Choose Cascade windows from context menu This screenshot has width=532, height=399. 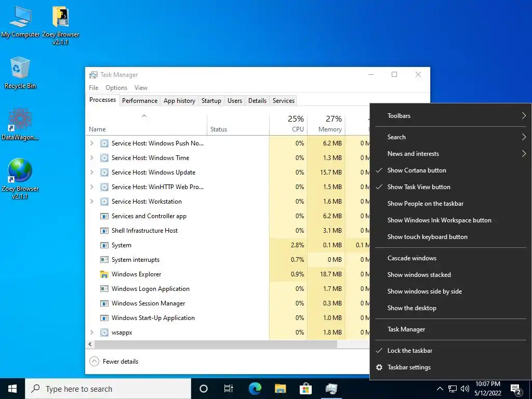click(450, 258)
